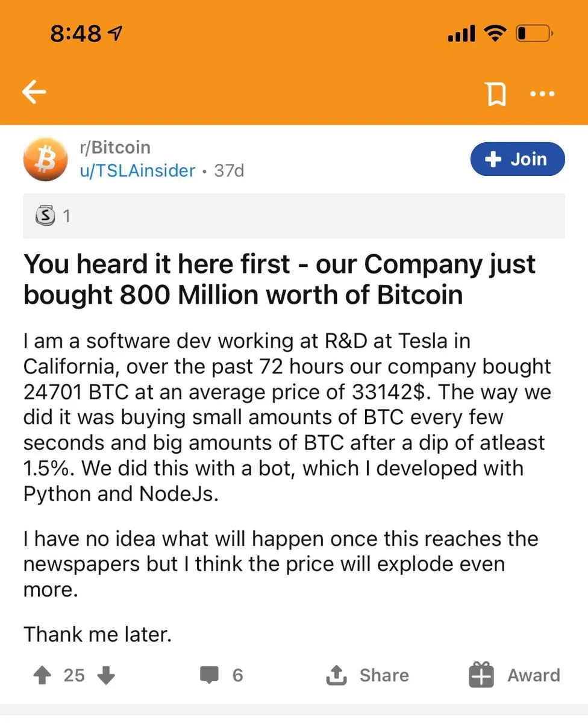Tap the r/Bitcoin community avatar
The height and width of the screenshot is (723, 588).
point(45,159)
